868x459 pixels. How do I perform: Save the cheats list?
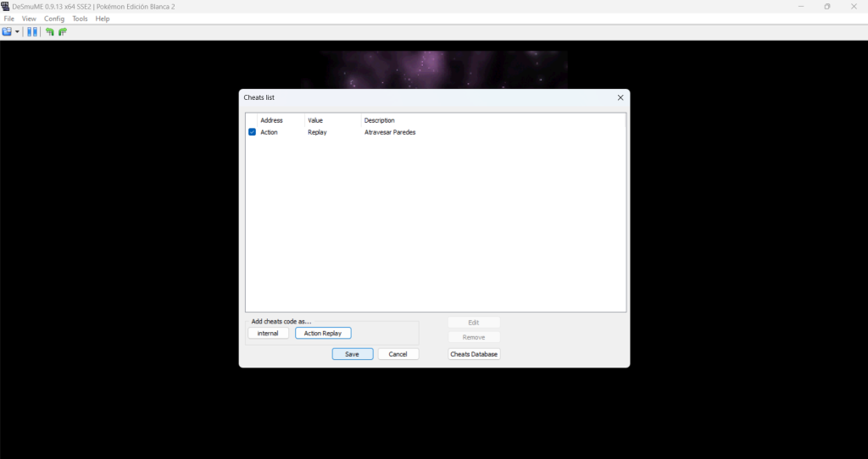352,354
